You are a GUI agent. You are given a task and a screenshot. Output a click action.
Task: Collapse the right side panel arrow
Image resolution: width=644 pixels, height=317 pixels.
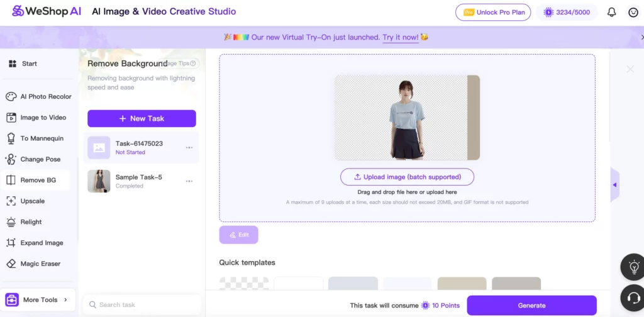615,185
